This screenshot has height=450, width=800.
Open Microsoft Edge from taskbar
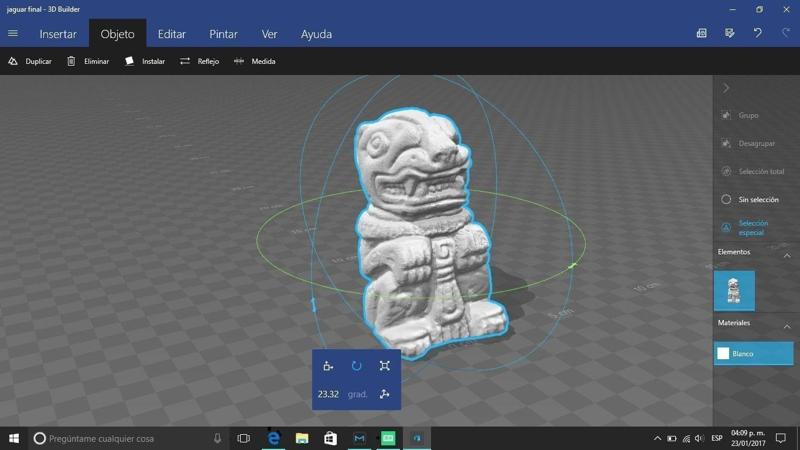(273, 438)
